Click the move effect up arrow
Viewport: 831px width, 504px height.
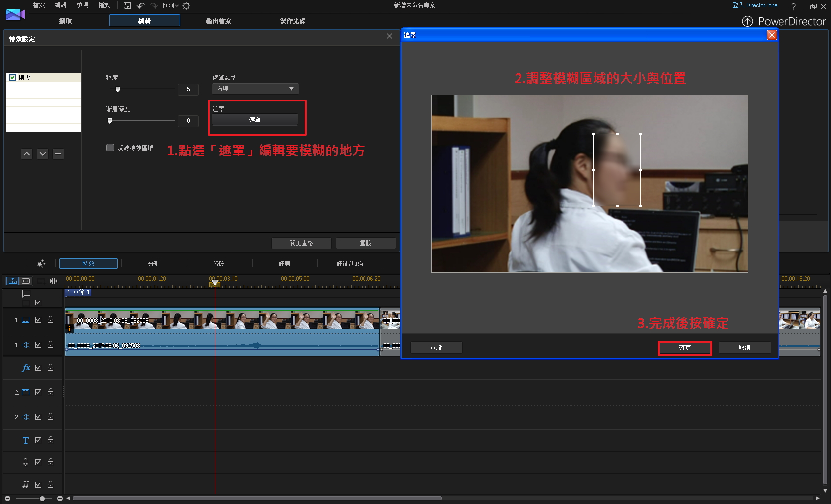(27, 154)
